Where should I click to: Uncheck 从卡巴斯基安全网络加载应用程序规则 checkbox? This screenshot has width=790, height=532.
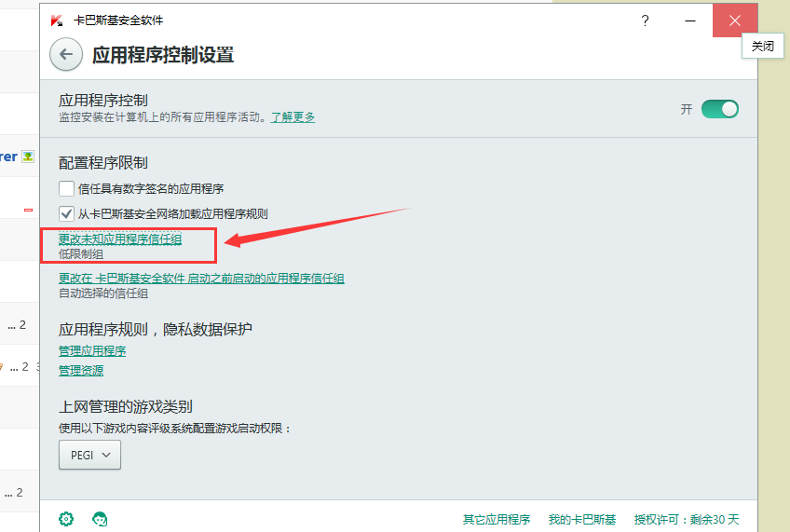66,213
